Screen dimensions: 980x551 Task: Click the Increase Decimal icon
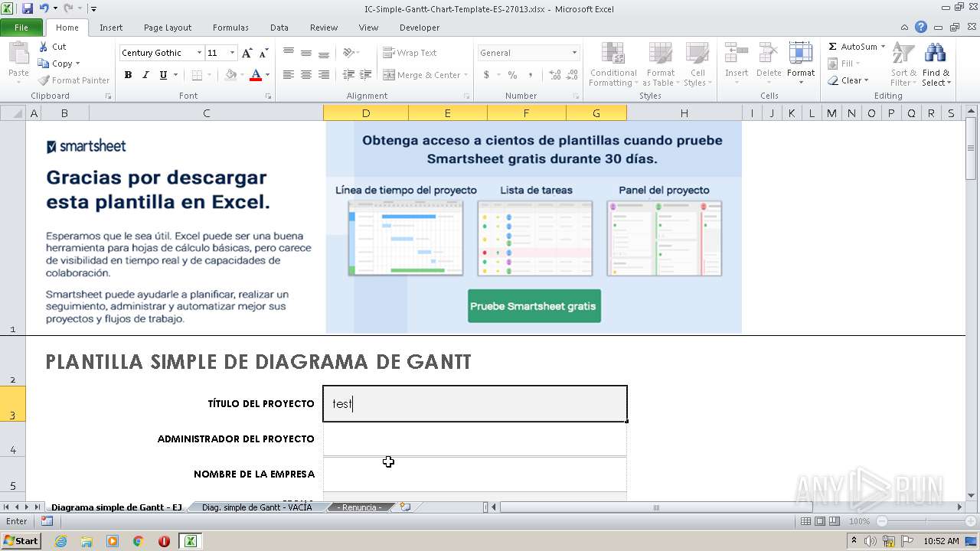pyautogui.click(x=555, y=75)
